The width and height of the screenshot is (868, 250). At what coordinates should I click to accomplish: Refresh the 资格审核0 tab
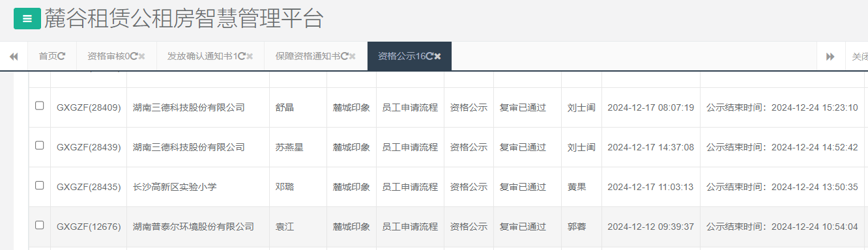(x=134, y=57)
